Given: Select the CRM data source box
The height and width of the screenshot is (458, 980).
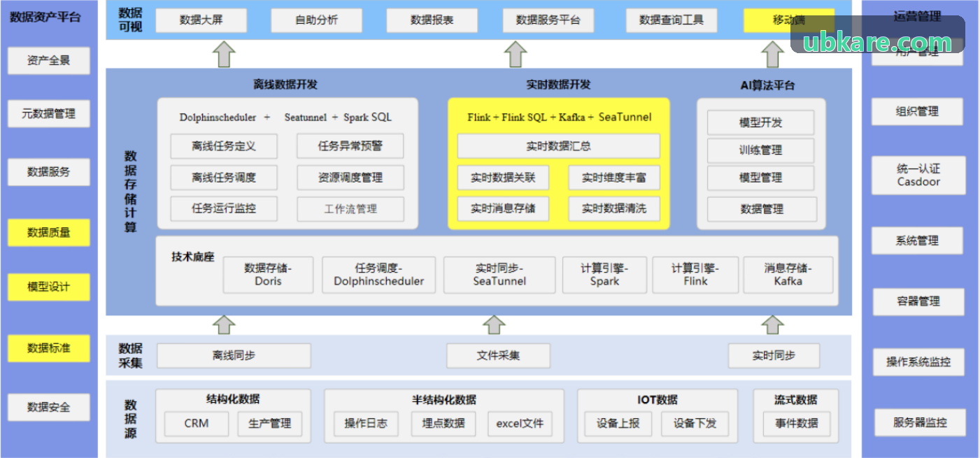Looking at the screenshot, I should (x=197, y=424).
